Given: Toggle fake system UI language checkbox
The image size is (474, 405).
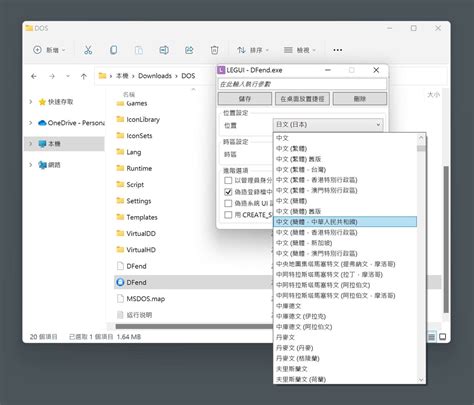Looking at the screenshot, I should coord(228,203).
